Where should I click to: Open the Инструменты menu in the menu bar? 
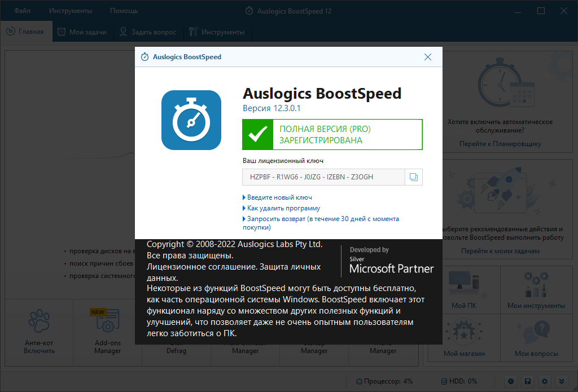click(x=71, y=11)
